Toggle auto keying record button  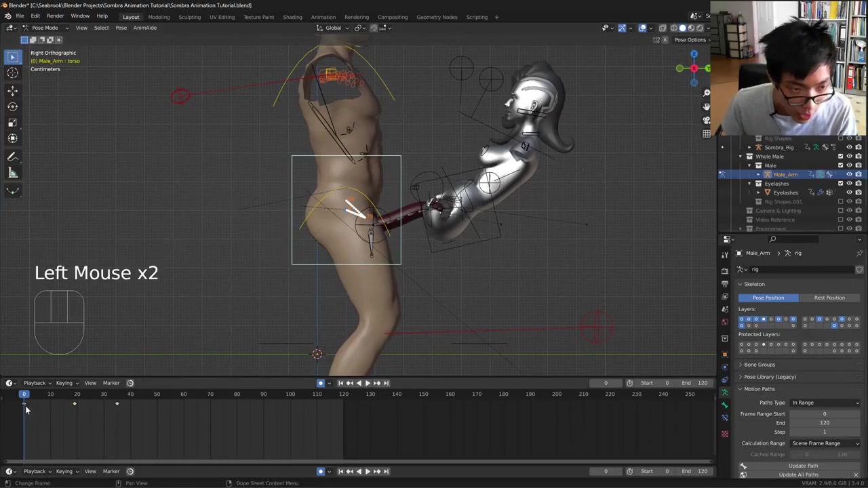(321, 383)
